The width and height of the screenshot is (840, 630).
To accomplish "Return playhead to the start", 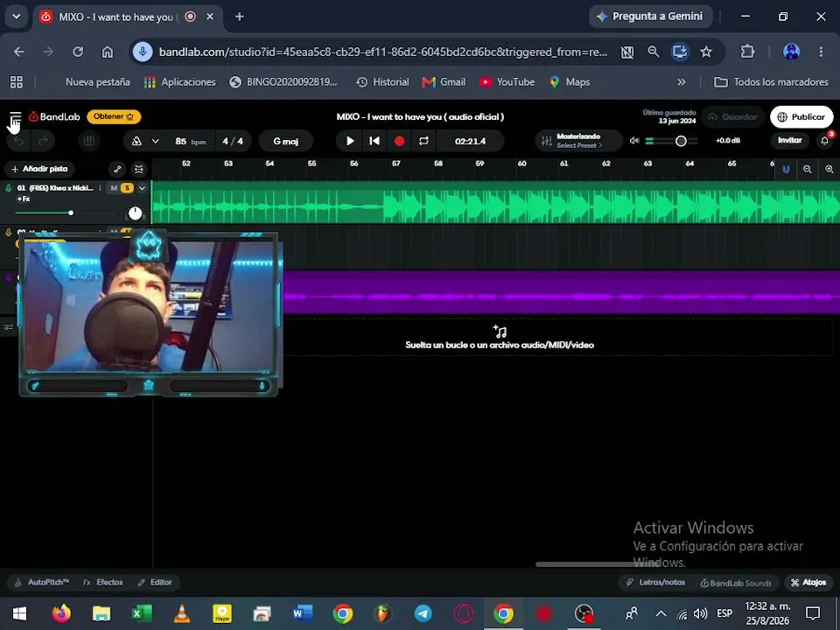I will pos(374,141).
